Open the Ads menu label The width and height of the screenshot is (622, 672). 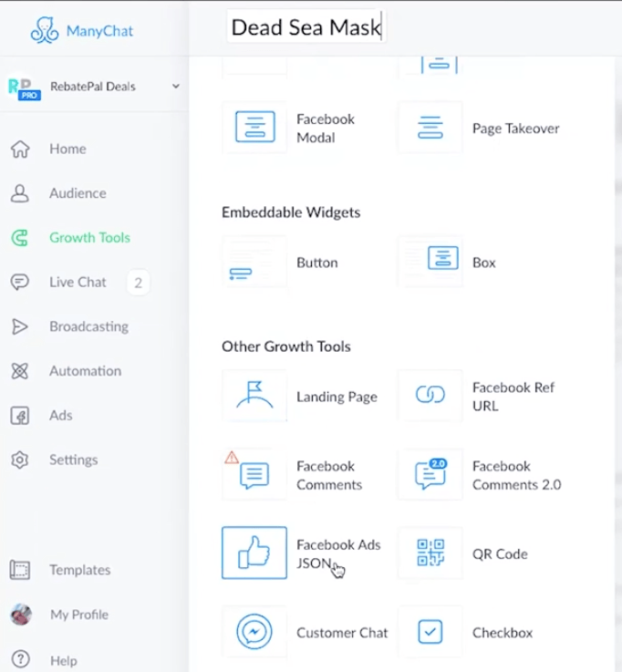(61, 415)
